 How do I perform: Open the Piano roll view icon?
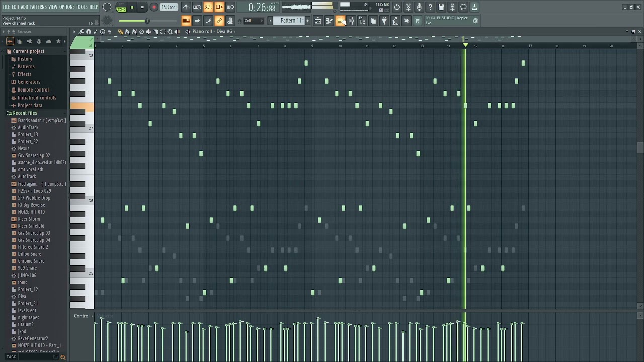coord(329,21)
